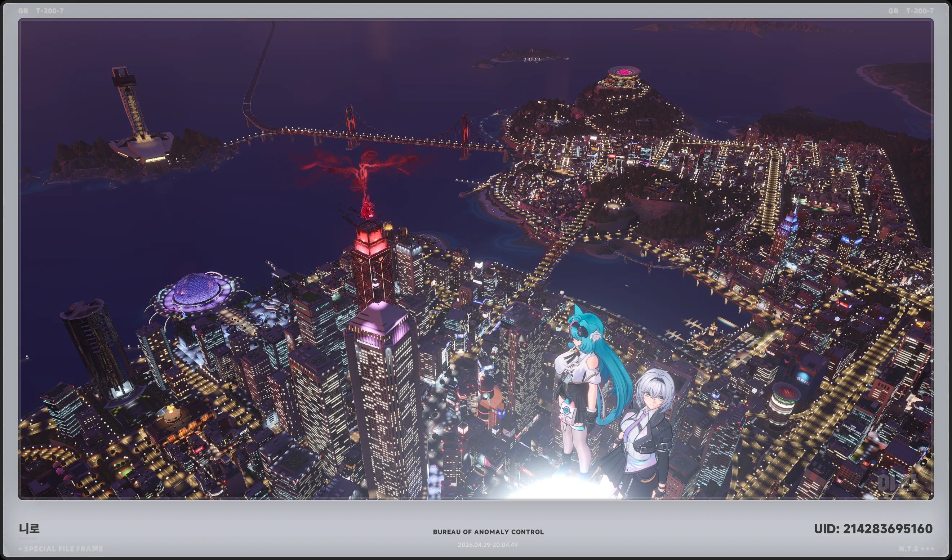Open the night city photo
952x560 pixels.
pos(476,259)
